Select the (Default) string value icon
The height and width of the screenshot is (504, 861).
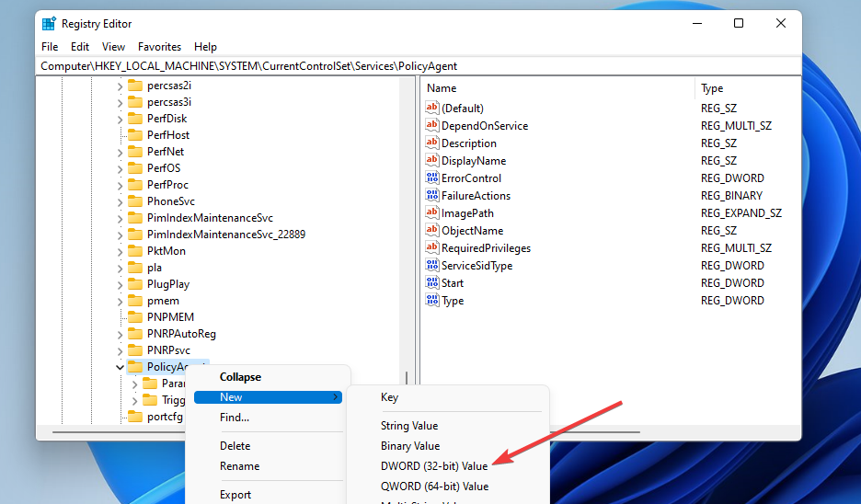(x=432, y=108)
